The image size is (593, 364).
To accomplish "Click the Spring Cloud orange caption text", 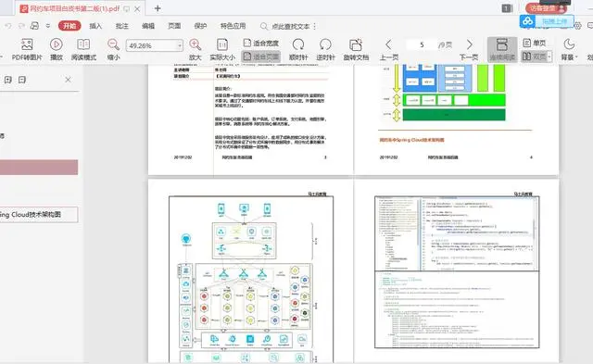I will pyautogui.click(x=411, y=140).
